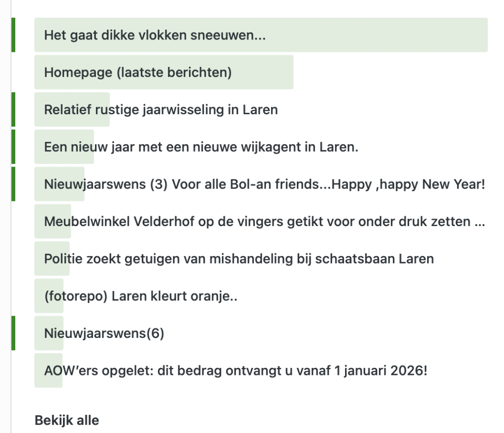
Task: Click green marker beside 'Nieuwjaarswens(6)'
Action: point(13,333)
